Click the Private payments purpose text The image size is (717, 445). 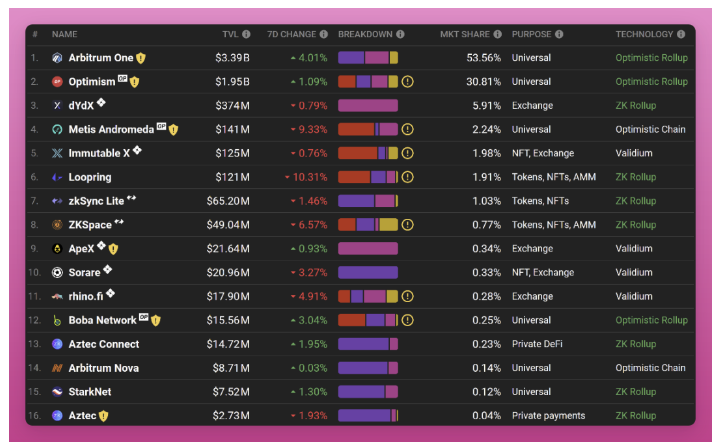pos(548,416)
